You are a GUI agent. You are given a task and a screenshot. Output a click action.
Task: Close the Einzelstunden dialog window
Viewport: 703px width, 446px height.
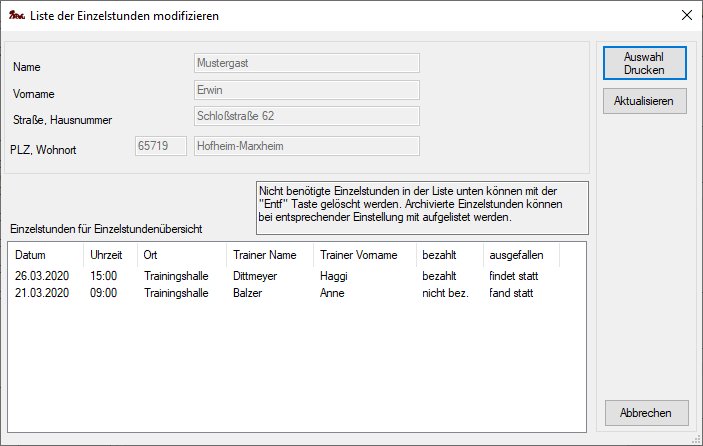click(x=685, y=16)
